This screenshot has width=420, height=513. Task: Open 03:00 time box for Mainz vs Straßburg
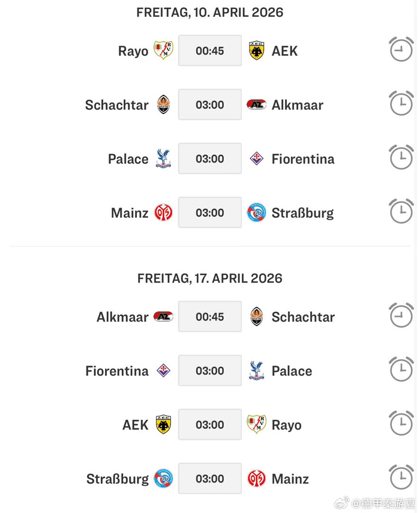[210, 213]
